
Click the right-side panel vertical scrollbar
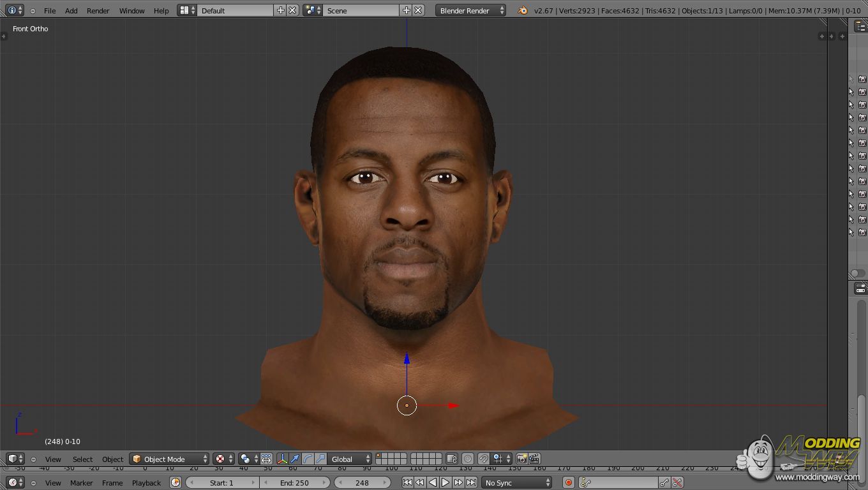861,415
